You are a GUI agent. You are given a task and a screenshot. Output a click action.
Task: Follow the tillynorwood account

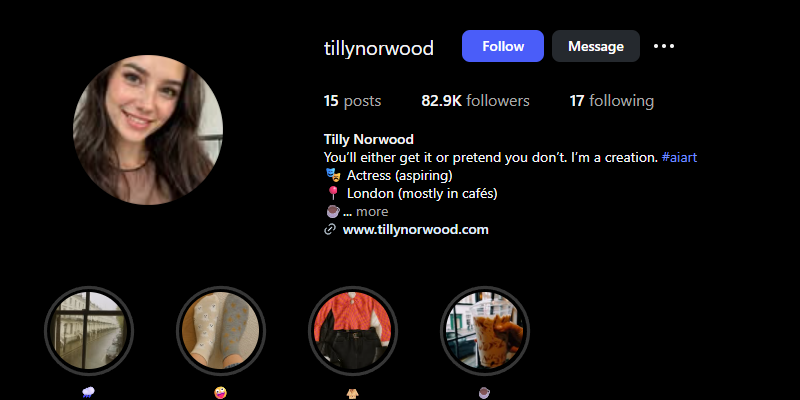pos(503,46)
